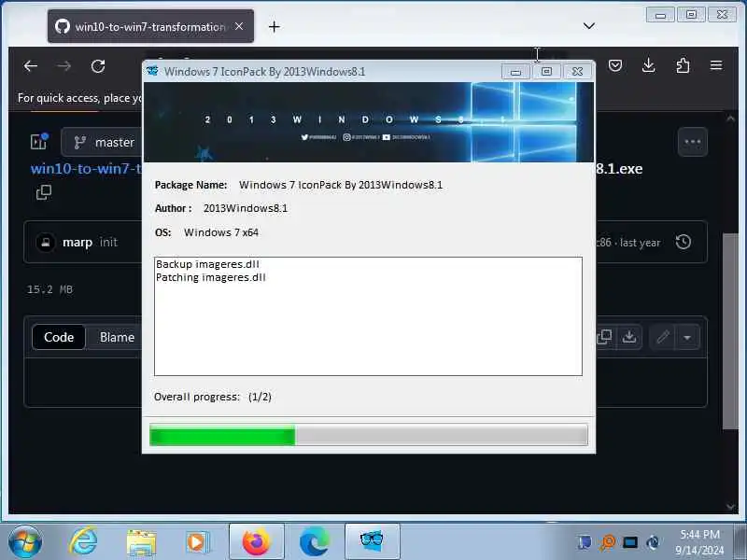Open Windows Explorer from taskbar
Viewport: 747px width, 560px height.
coord(141,542)
